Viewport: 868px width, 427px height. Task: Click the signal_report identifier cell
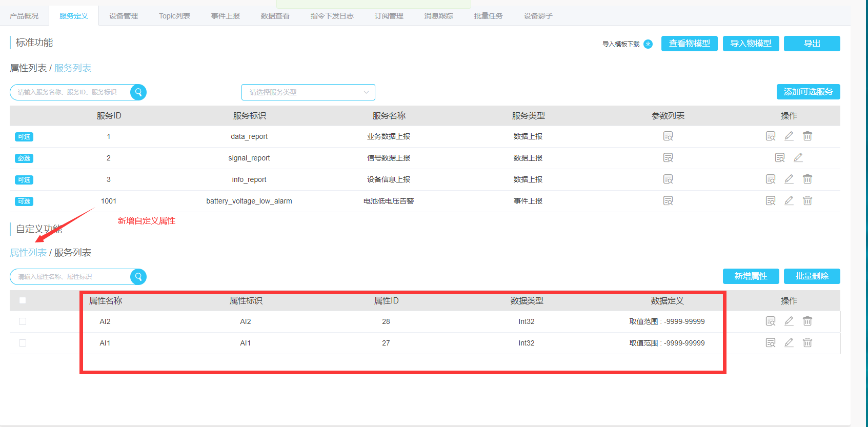(x=249, y=158)
